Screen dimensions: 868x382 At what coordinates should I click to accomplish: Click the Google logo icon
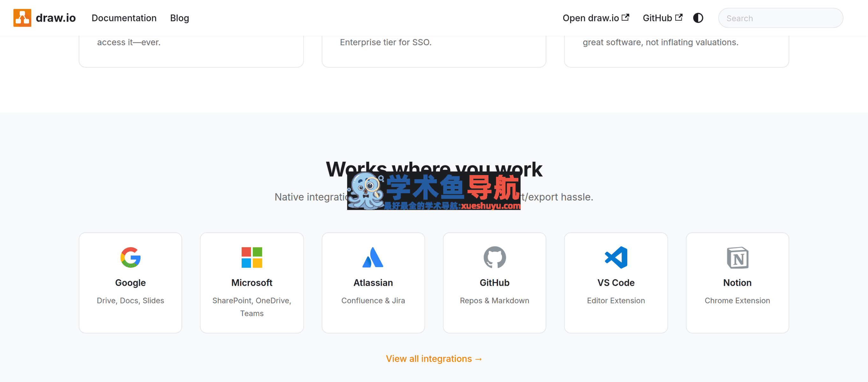point(131,257)
